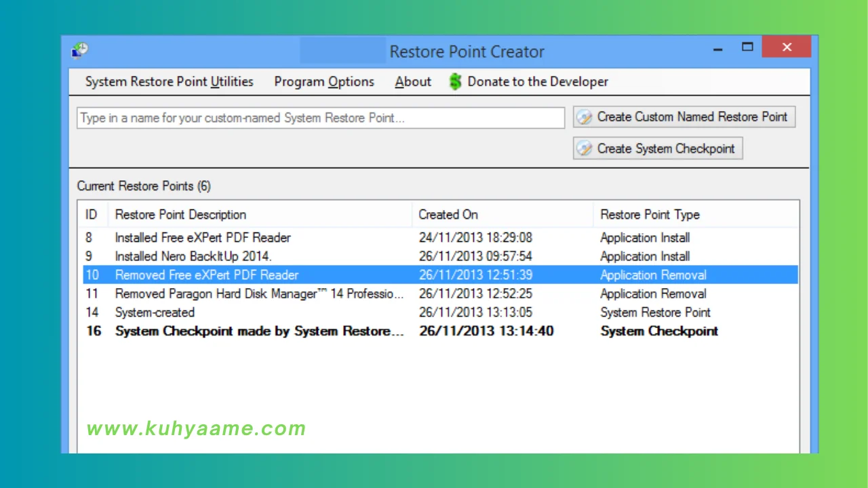Open the Program Options menu
Screen dimensions: 868x488
point(324,82)
